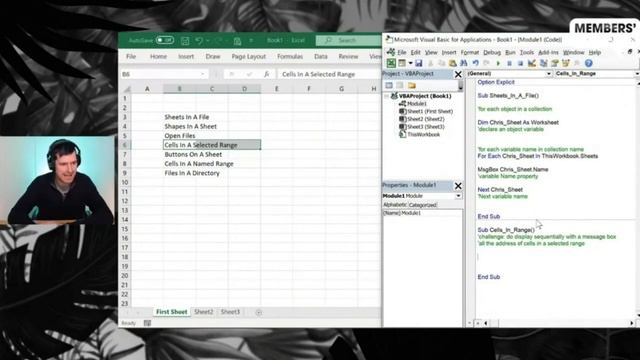Select Sheet2 (Sheet2) in project tree

[422, 119]
